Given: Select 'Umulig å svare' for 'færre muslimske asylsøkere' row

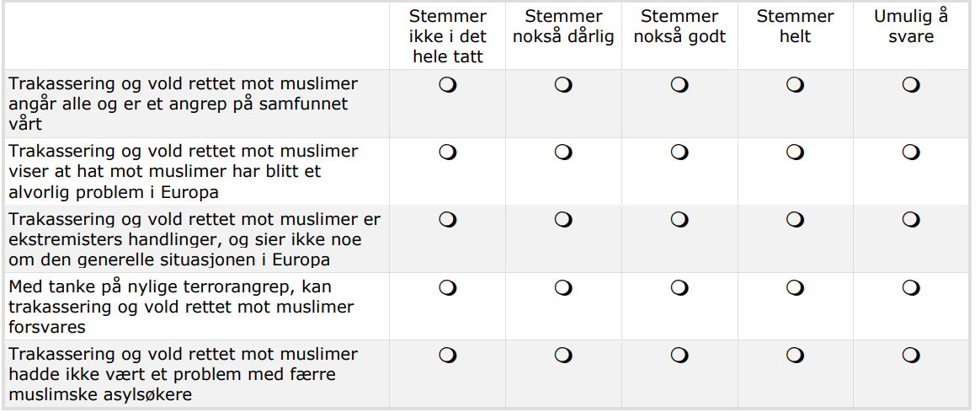Looking at the screenshot, I should pos(911,356).
